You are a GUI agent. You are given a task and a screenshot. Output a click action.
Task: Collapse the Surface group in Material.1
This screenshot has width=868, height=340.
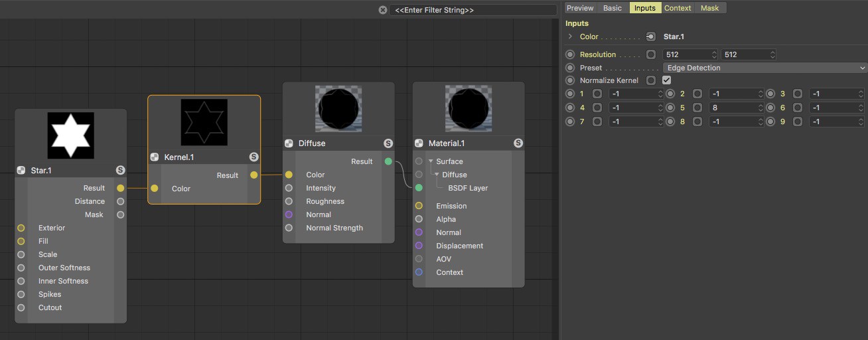point(431,161)
